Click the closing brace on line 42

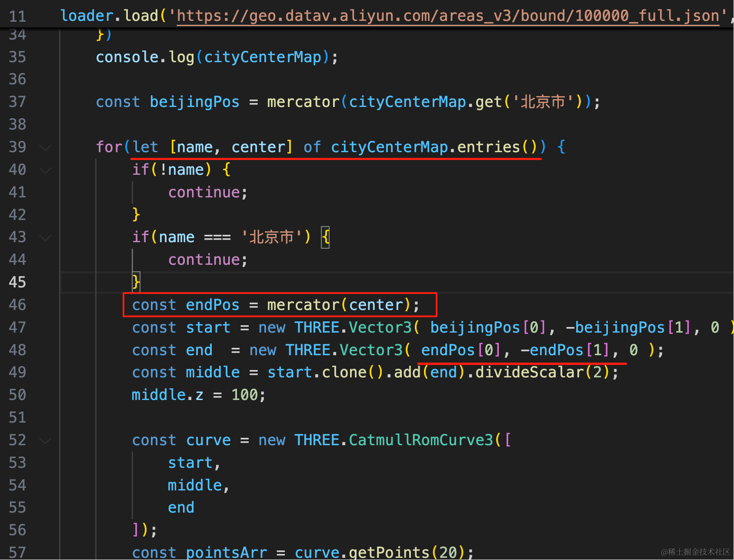[136, 214]
